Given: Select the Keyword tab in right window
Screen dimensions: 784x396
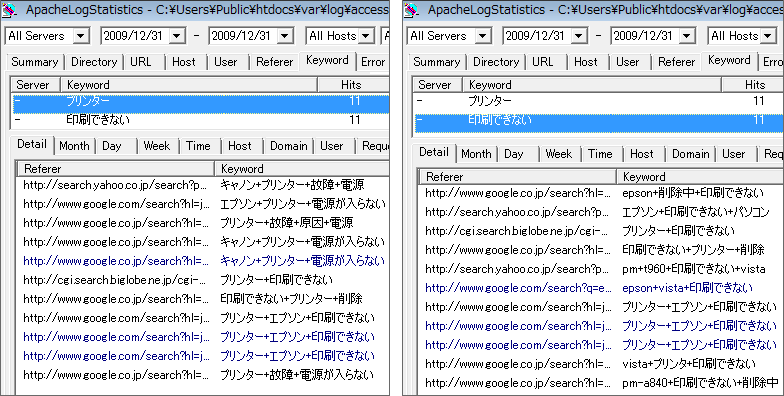Looking at the screenshot, I should point(729,60).
